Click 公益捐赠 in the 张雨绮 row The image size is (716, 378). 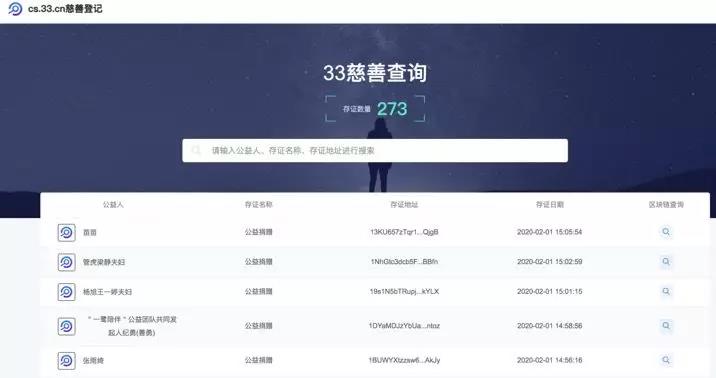click(258, 360)
